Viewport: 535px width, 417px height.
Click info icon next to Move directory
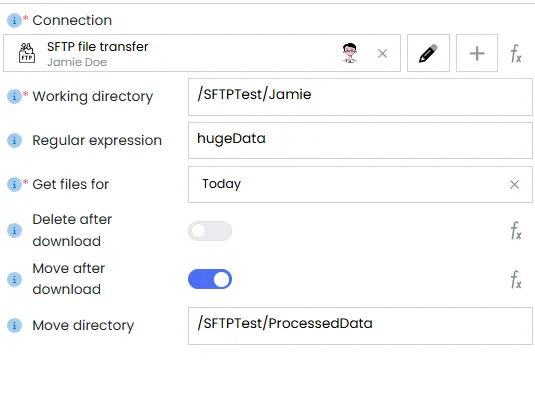pos(14,325)
